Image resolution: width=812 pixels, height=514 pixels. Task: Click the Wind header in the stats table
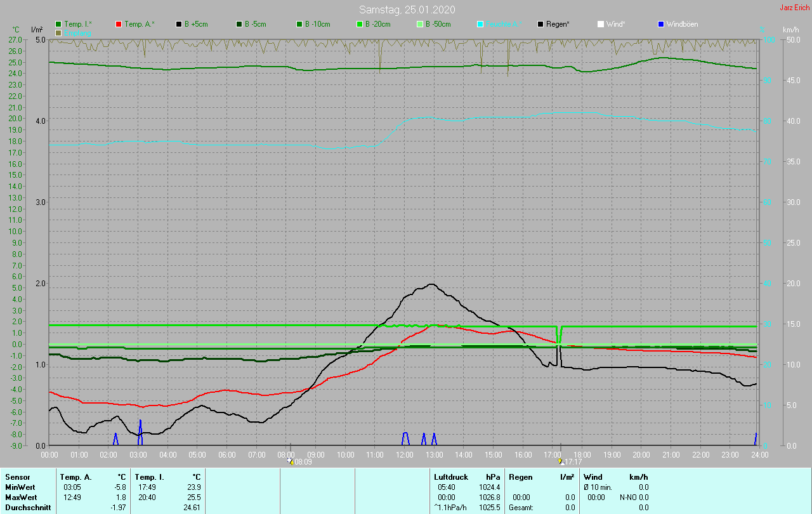pyautogui.click(x=593, y=477)
